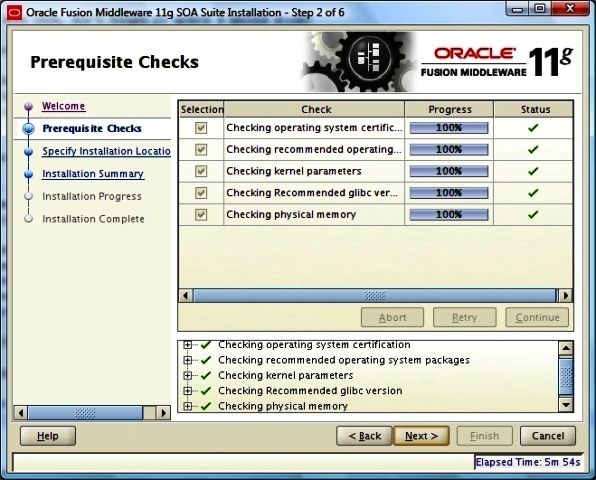This screenshot has width=596, height=480.
Task: Click the Welcome step bullet icon
Action: click(29, 106)
